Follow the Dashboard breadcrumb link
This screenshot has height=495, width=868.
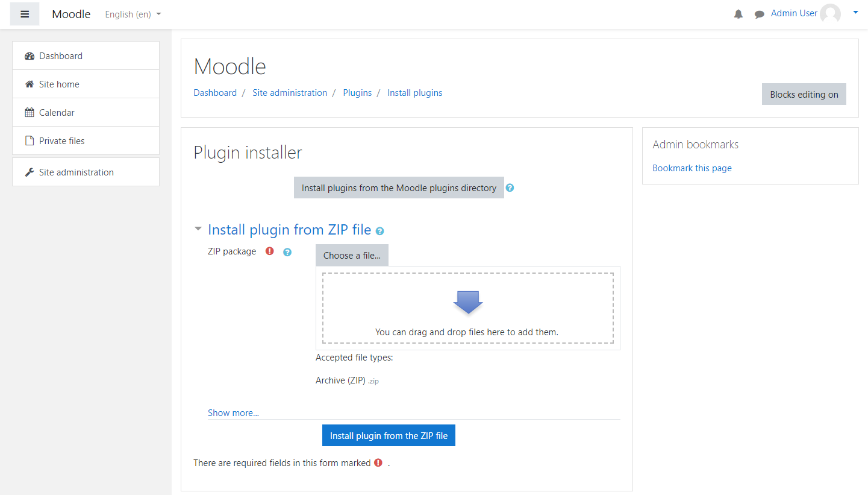(215, 93)
